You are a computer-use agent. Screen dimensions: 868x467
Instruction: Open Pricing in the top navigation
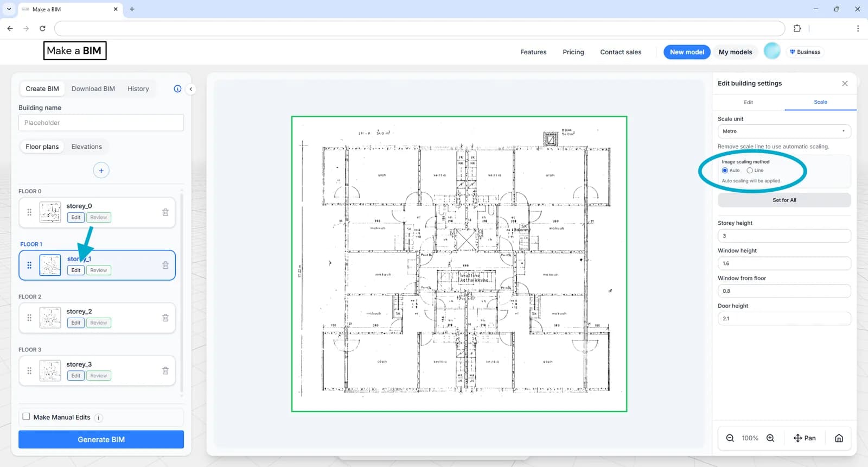click(x=573, y=52)
